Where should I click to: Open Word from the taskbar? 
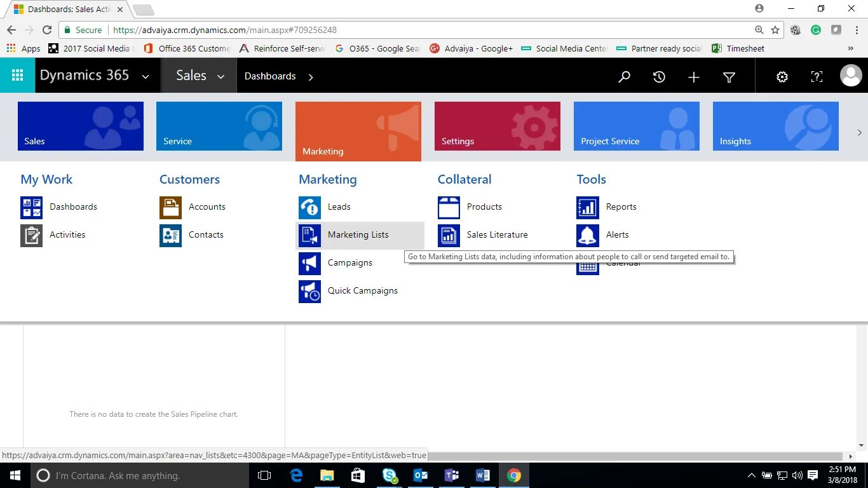point(482,475)
